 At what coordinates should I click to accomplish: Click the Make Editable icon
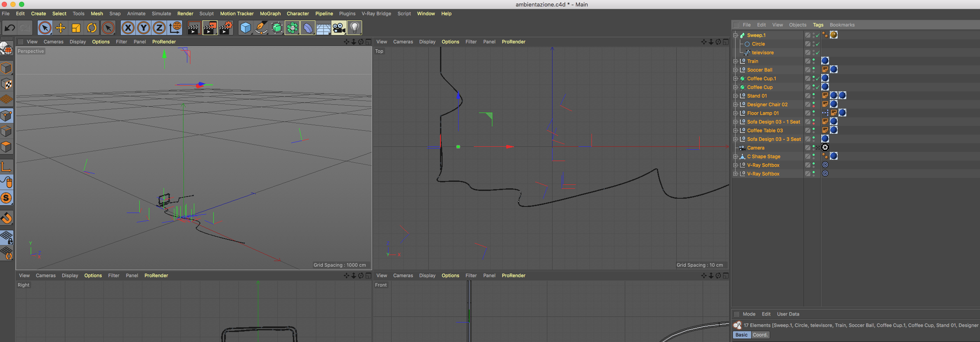(6, 48)
